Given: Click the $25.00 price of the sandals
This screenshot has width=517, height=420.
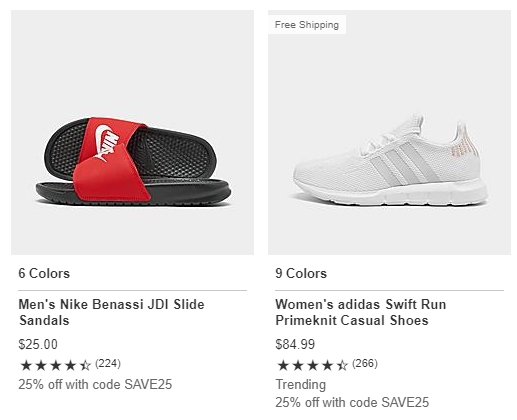Looking at the screenshot, I should tap(38, 344).
